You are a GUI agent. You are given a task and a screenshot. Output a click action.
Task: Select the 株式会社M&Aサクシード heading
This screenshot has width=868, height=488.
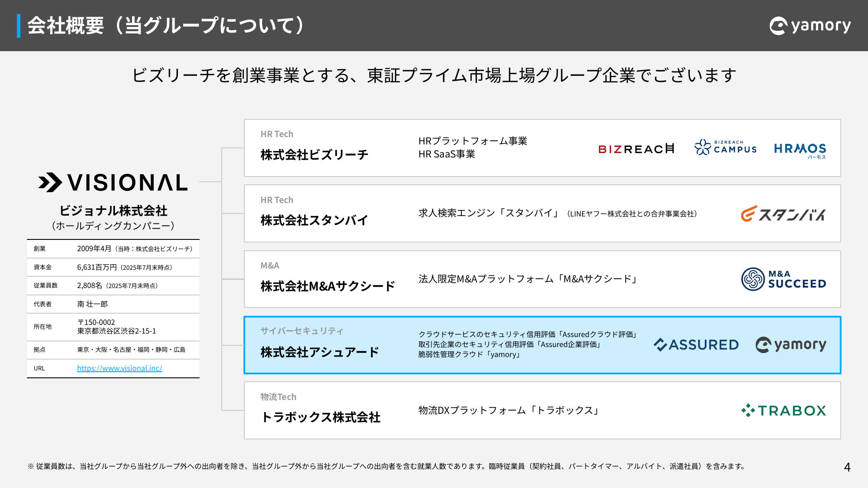click(328, 286)
